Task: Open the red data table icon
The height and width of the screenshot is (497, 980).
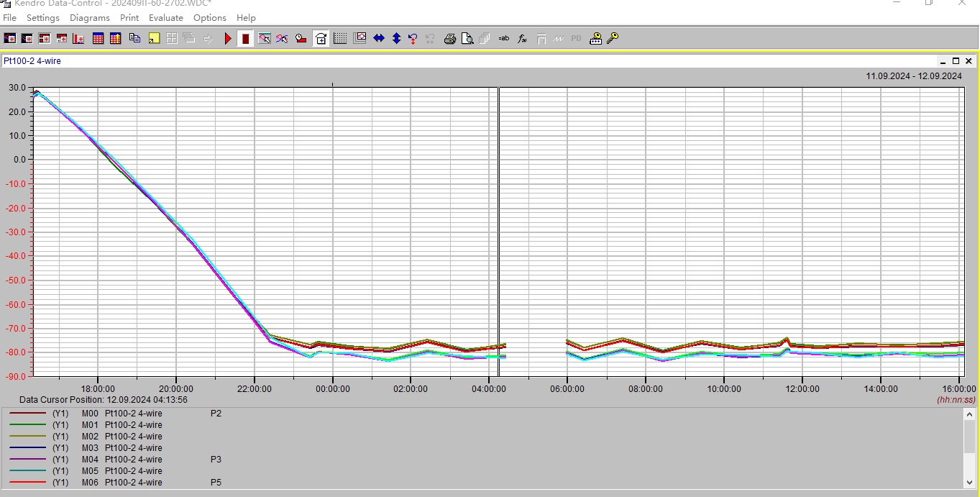Action: 98,39
